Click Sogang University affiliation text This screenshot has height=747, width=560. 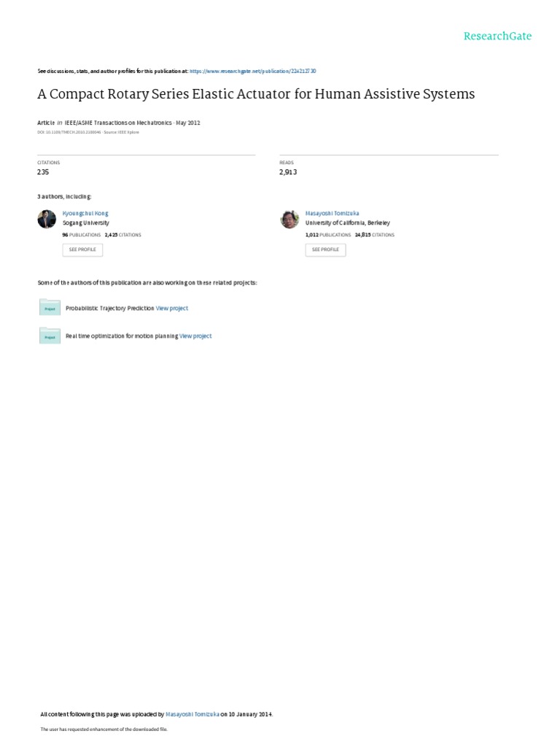pyautogui.click(x=86, y=222)
